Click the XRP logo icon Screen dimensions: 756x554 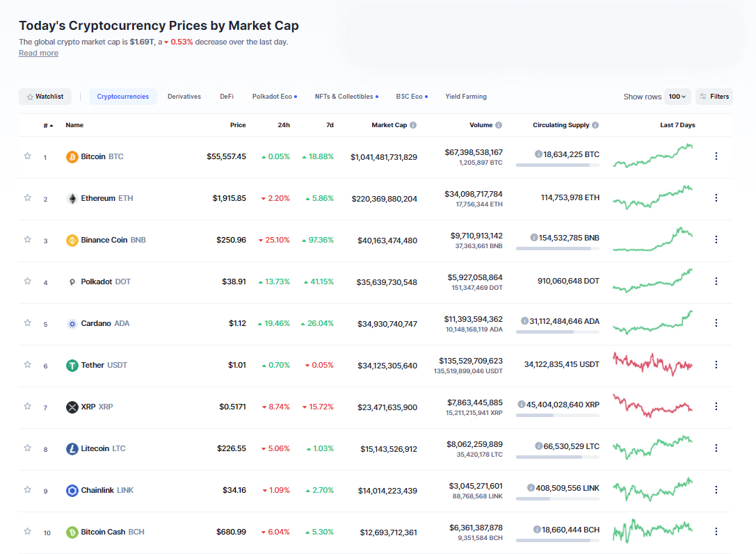72,407
